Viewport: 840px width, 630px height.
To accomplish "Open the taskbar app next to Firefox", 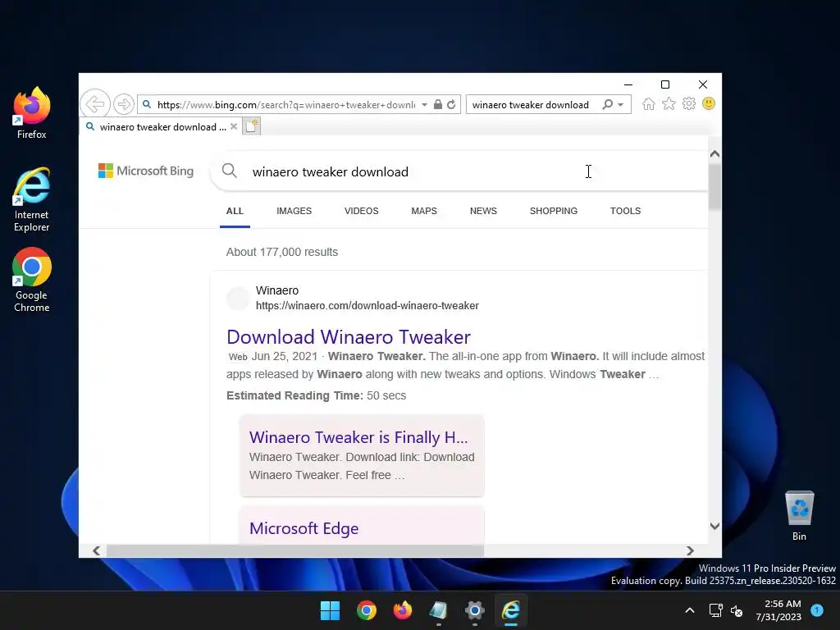I will tap(438, 610).
